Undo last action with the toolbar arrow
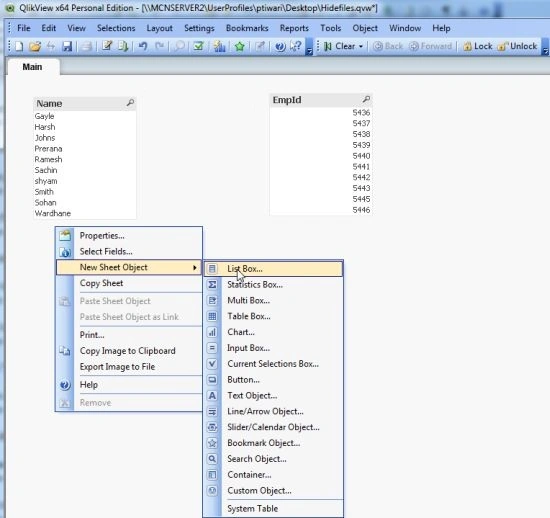The height and width of the screenshot is (518, 550). tap(143, 46)
